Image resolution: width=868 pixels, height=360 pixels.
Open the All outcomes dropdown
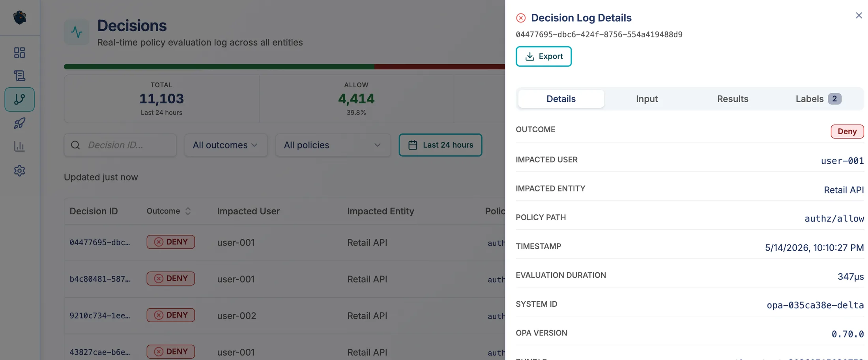pyautogui.click(x=226, y=145)
